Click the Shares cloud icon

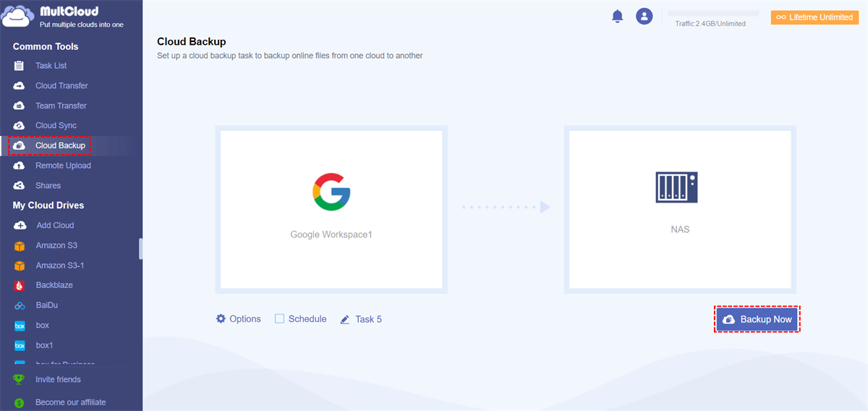click(20, 185)
